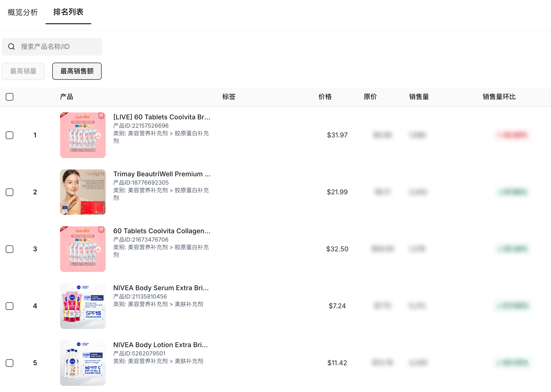Open the NIVEA Body Lotion thumbnail
Screen dimensions: 551x392
pos(83,363)
